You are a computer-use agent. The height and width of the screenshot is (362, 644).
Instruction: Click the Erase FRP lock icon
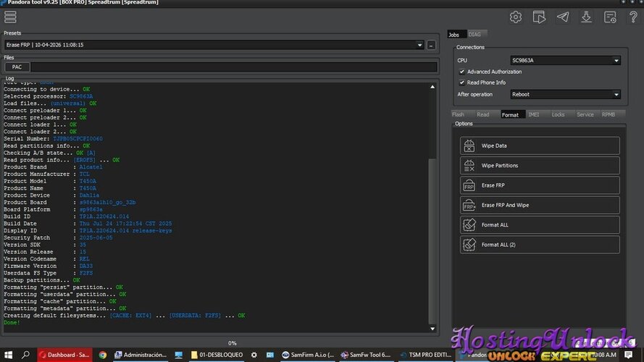469,185
